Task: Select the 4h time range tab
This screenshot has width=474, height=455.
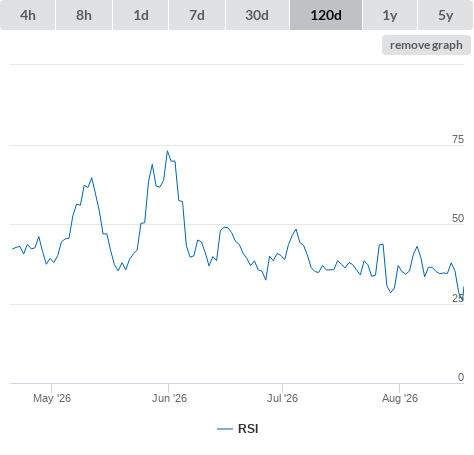Action: point(28,15)
